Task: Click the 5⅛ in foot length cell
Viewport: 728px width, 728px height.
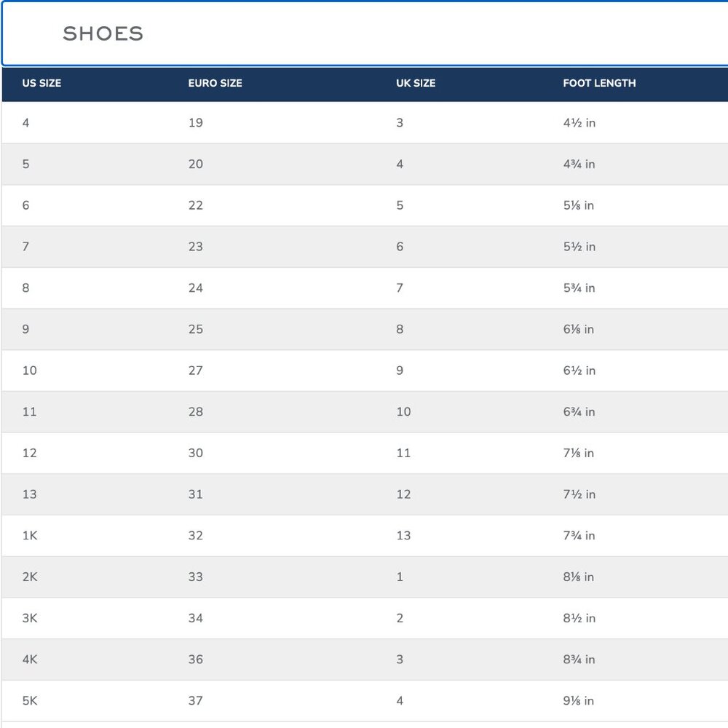Action: click(579, 205)
